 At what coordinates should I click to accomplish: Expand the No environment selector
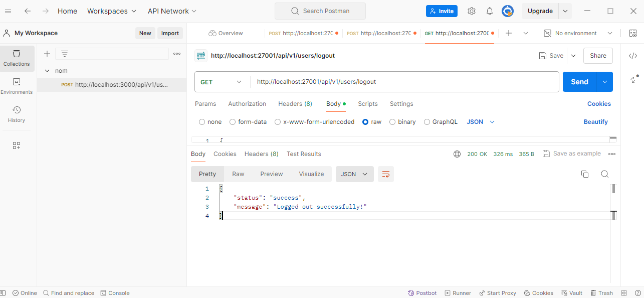579,33
